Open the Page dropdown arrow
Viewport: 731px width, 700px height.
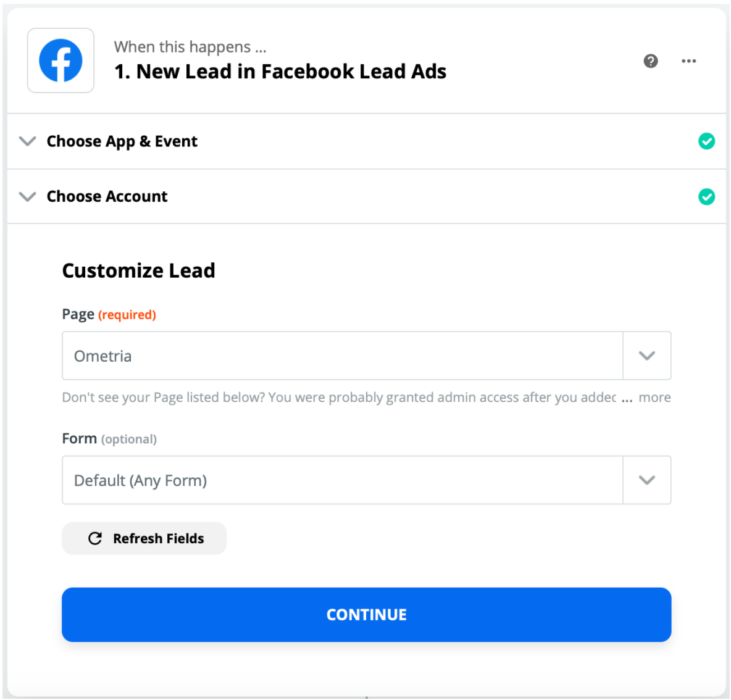pyautogui.click(x=646, y=356)
